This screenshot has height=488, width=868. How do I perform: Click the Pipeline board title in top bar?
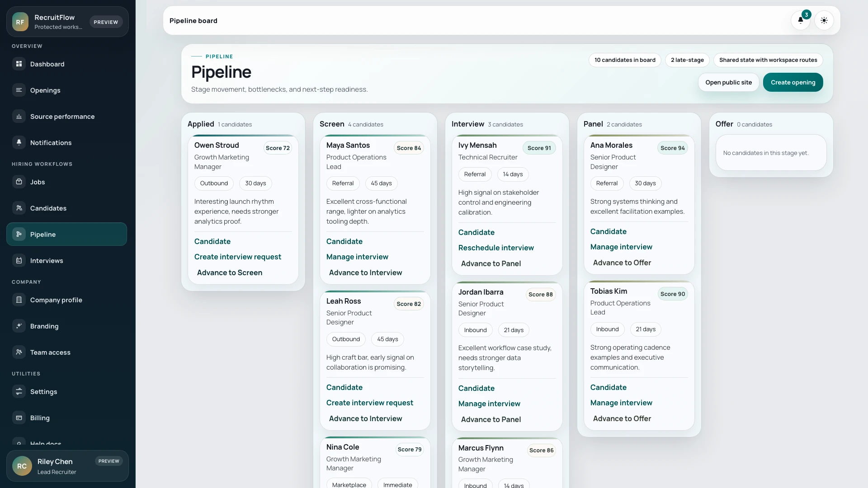193,20
